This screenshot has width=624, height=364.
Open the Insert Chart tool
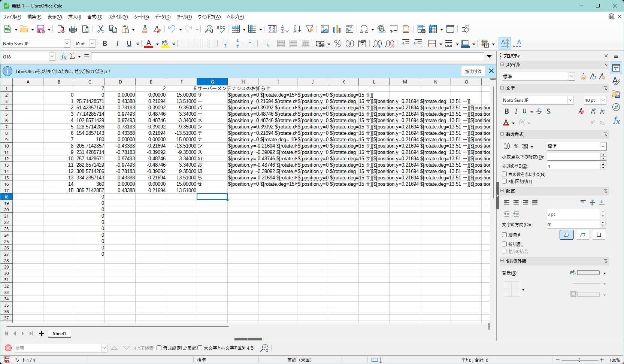(x=337, y=29)
